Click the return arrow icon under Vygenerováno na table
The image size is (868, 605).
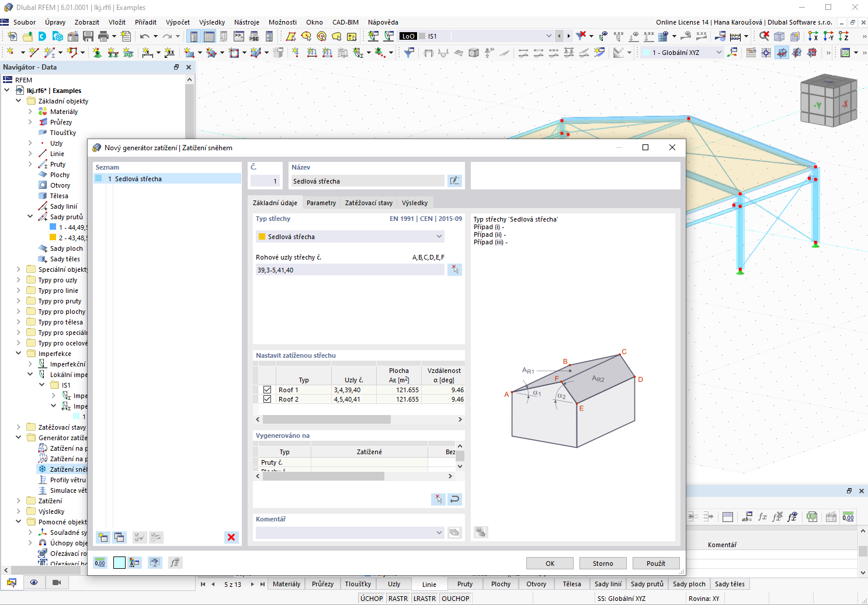click(x=454, y=499)
